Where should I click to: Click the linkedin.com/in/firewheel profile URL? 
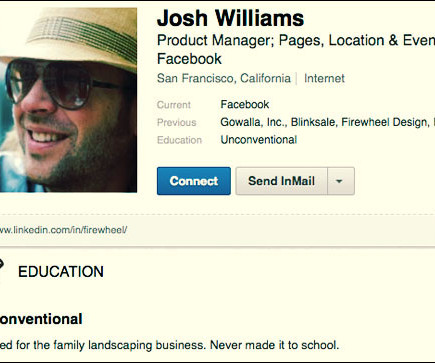tap(63, 230)
